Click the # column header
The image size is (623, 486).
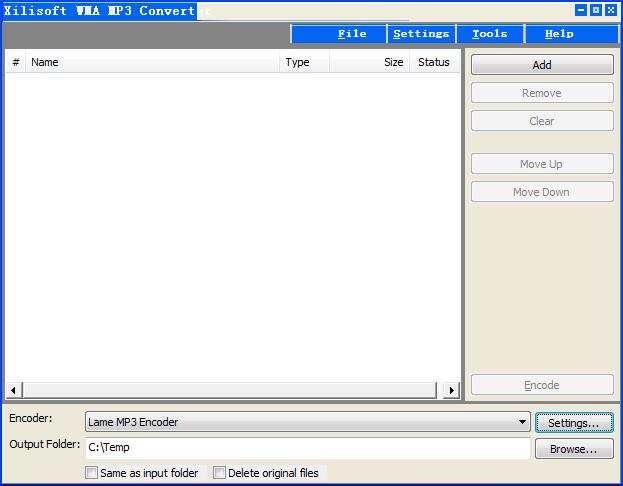click(16, 62)
